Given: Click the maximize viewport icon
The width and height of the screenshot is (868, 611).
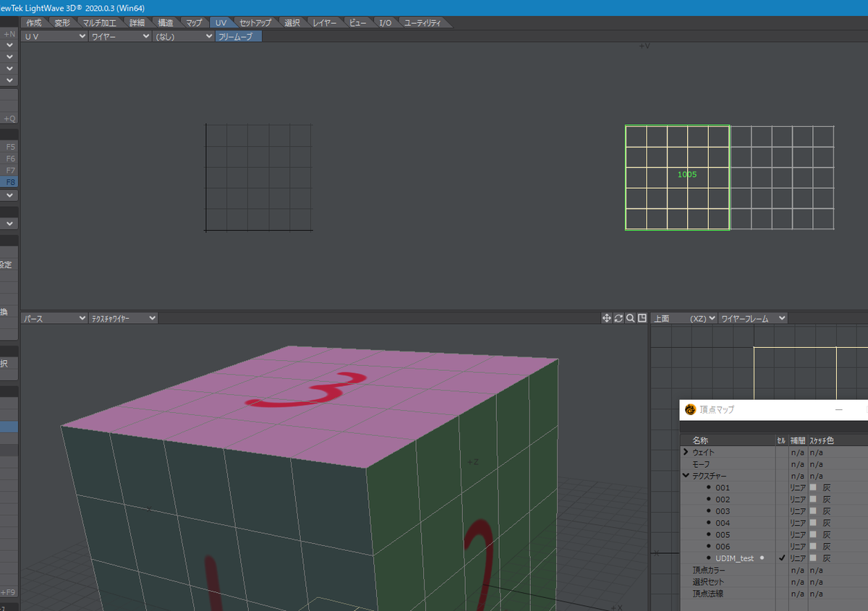Looking at the screenshot, I should (x=642, y=318).
